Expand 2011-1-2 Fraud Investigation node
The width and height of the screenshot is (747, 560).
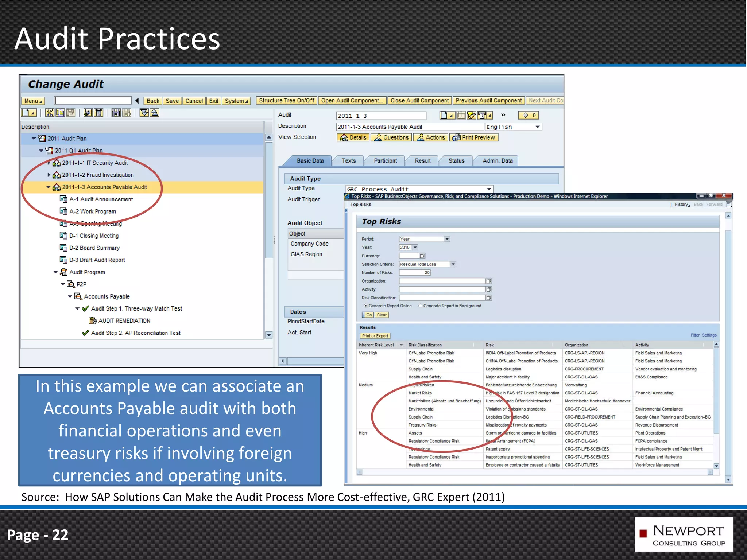tap(49, 175)
